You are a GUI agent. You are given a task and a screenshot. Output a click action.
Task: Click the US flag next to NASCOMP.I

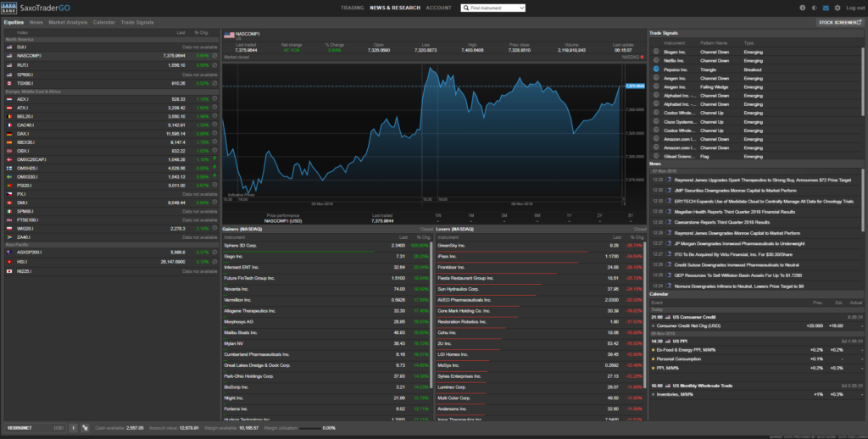tap(9, 56)
